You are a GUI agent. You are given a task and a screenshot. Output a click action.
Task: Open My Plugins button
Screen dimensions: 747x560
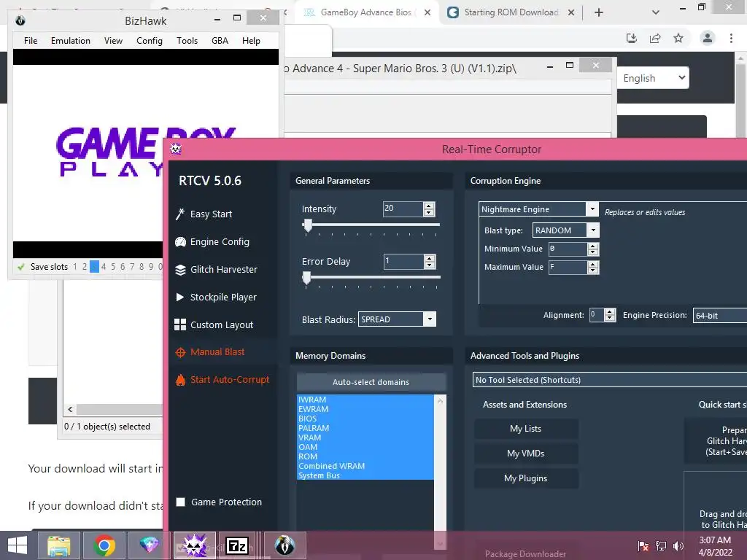pos(526,478)
